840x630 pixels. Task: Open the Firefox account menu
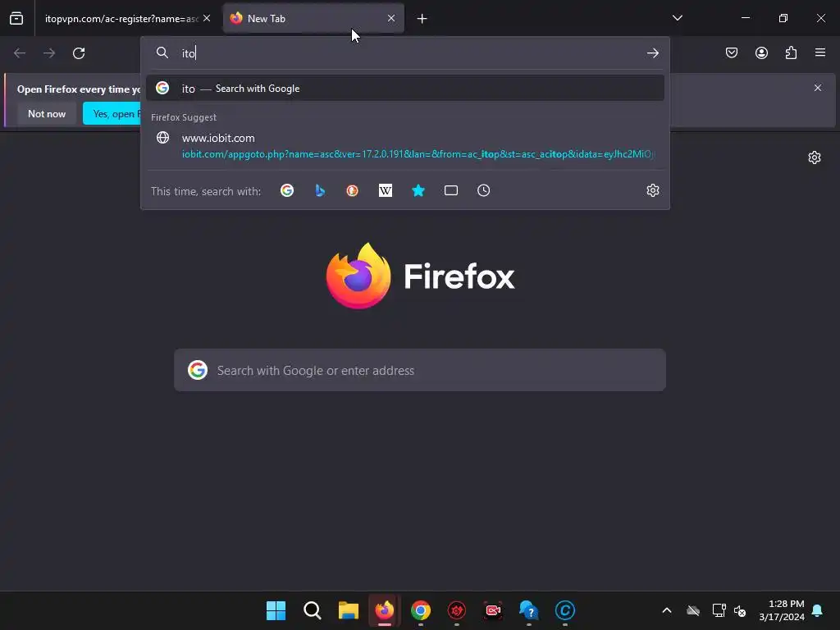(x=761, y=52)
